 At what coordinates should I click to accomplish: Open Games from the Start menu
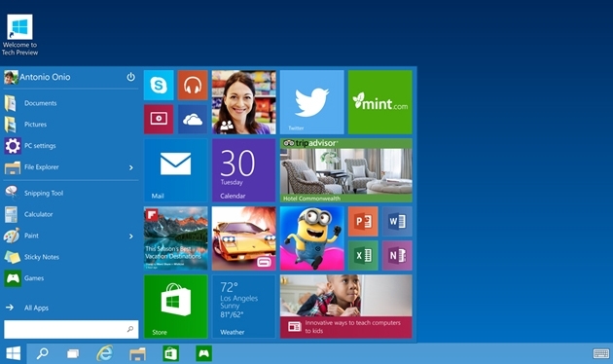[x=70, y=278]
